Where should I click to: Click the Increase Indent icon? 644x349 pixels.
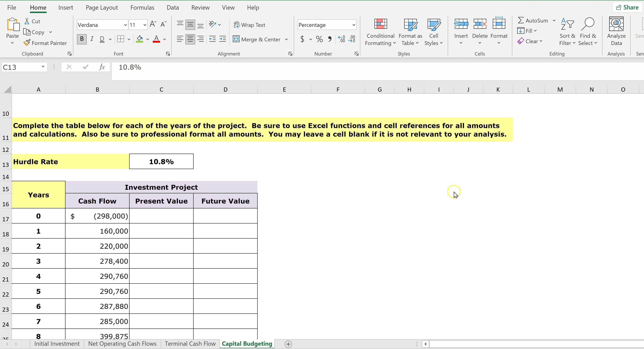tap(223, 39)
